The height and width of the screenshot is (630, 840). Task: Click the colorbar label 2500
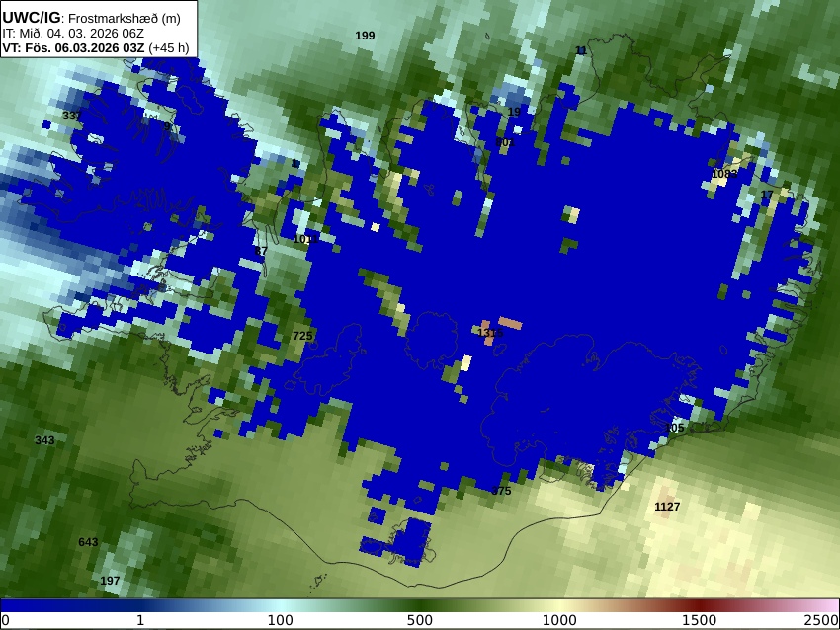click(x=821, y=621)
